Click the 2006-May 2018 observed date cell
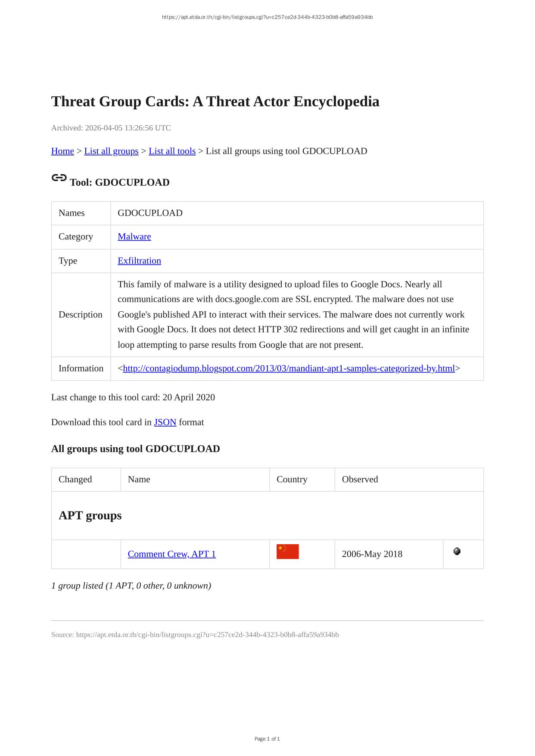The image size is (535, 756). click(372, 554)
